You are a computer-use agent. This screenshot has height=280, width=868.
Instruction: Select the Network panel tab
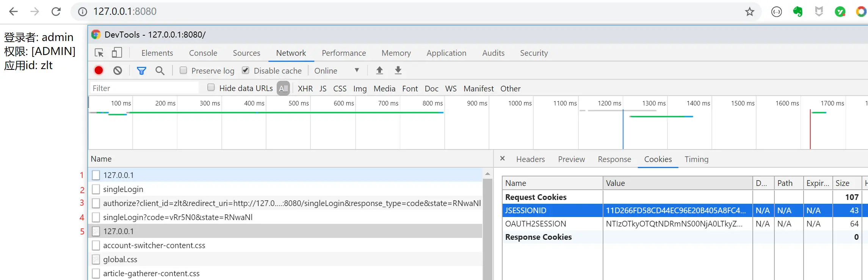(291, 53)
